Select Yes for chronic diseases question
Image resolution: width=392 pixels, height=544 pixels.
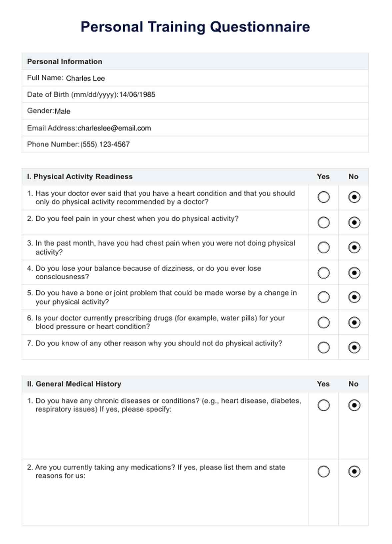[x=323, y=405]
